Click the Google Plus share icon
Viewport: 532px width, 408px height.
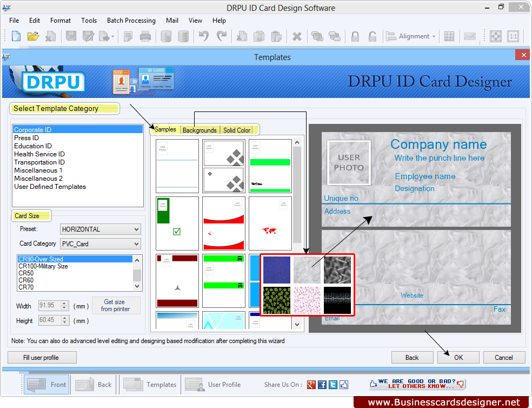pos(311,385)
